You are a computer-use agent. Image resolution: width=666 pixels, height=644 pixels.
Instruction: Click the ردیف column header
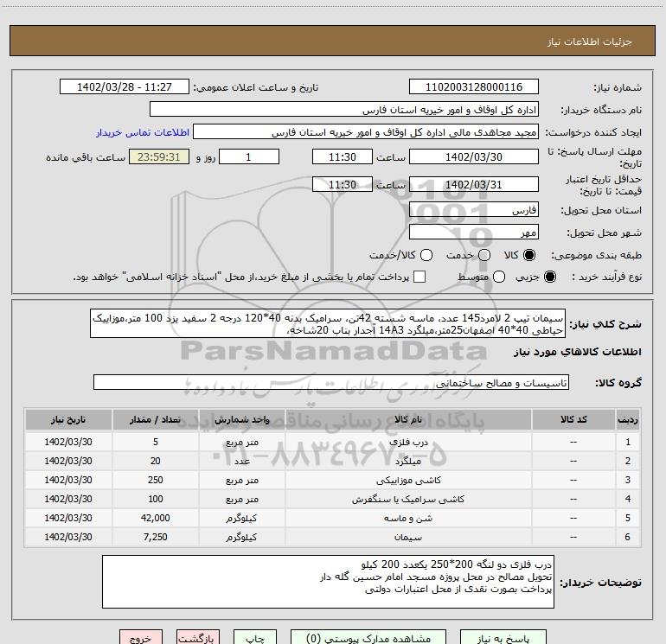(628, 419)
